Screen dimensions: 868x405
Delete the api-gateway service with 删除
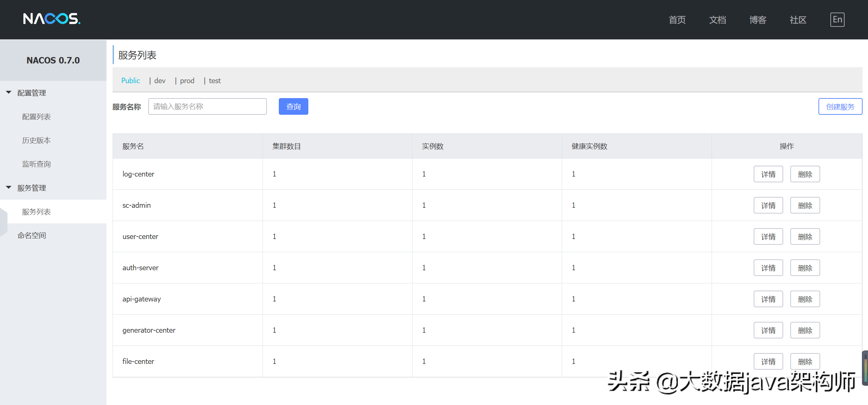coord(805,299)
